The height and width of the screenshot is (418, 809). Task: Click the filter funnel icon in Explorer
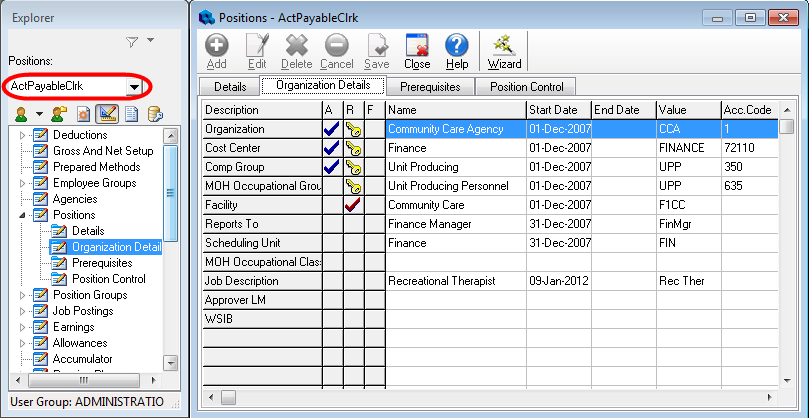(x=132, y=42)
